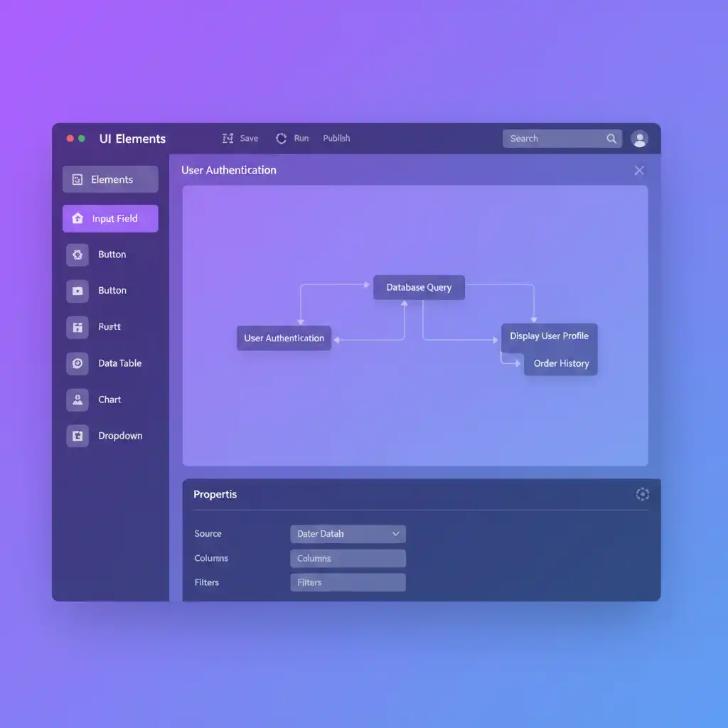Click the Data Table icon in sidebar

pos(77,363)
